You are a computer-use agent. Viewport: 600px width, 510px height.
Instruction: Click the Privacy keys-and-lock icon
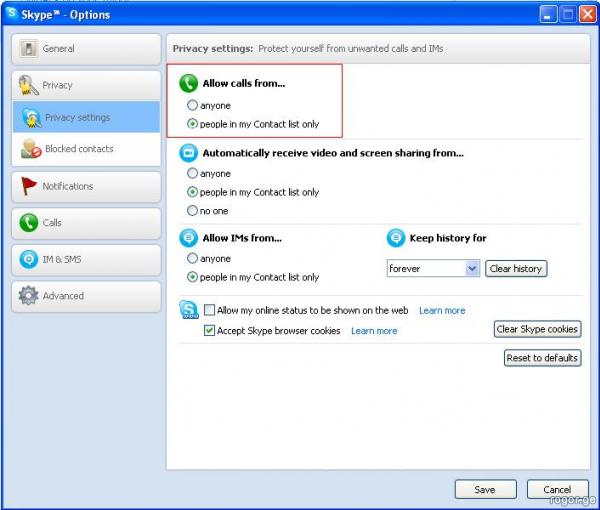[x=29, y=85]
